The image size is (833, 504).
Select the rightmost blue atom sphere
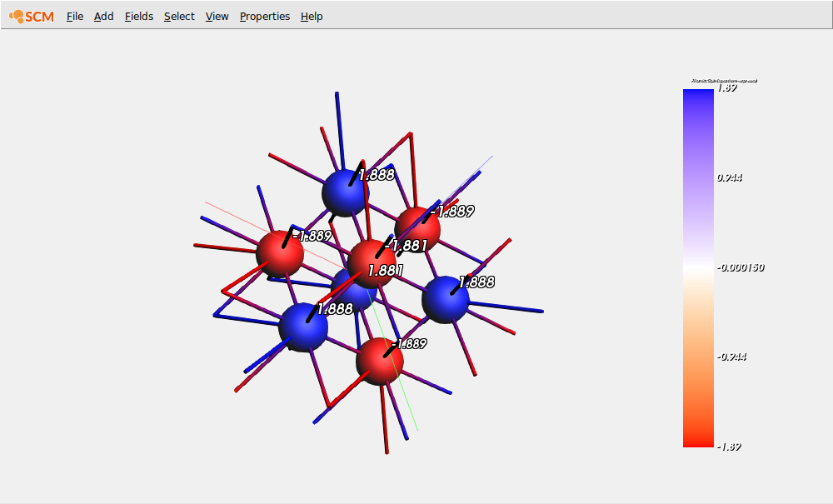click(445, 300)
